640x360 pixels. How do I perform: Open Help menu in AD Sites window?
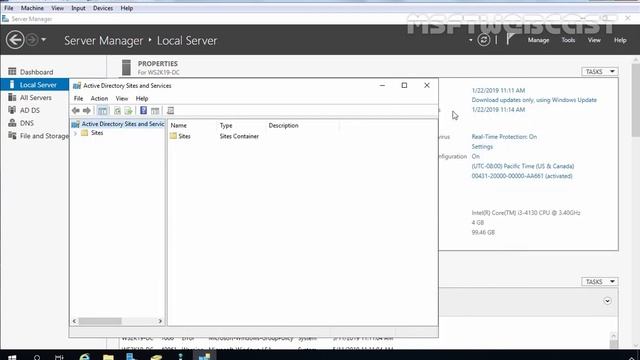coord(142,98)
